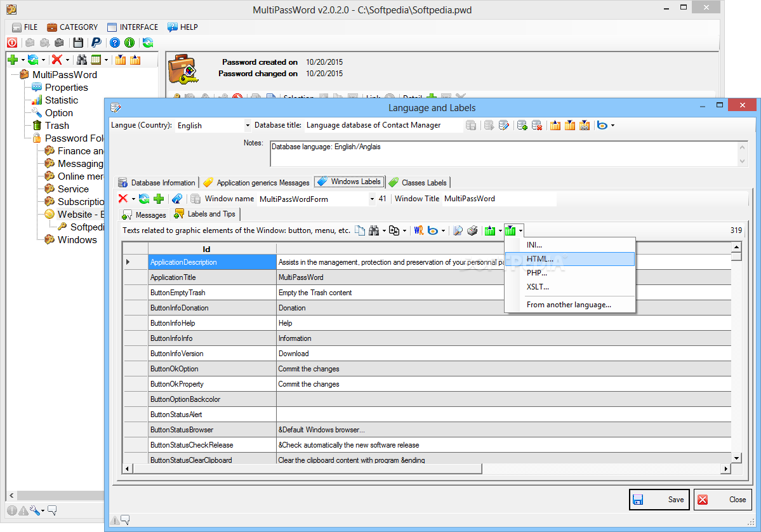
Task: Click the edit database pencil icon
Action: (504, 125)
